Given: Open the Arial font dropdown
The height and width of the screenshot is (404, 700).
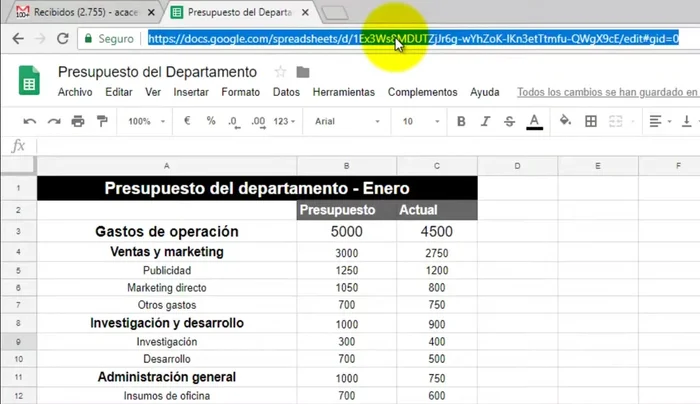Looking at the screenshot, I should (x=347, y=121).
